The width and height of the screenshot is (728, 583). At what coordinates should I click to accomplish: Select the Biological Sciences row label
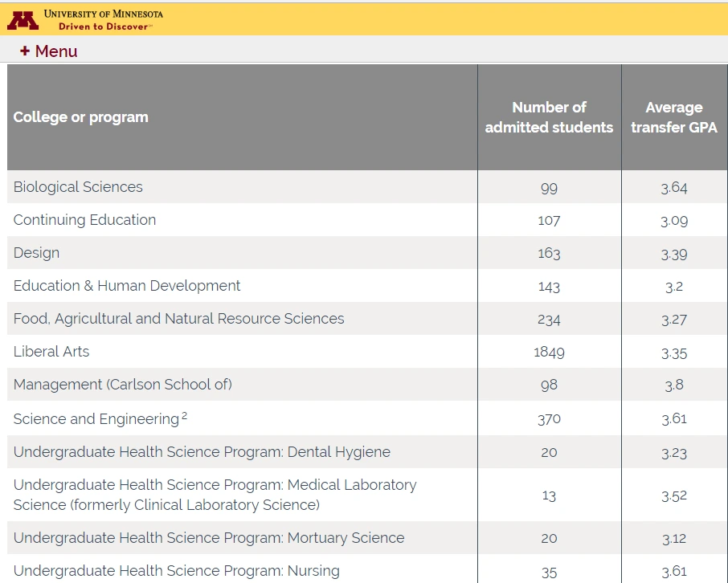click(x=78, y=187)
